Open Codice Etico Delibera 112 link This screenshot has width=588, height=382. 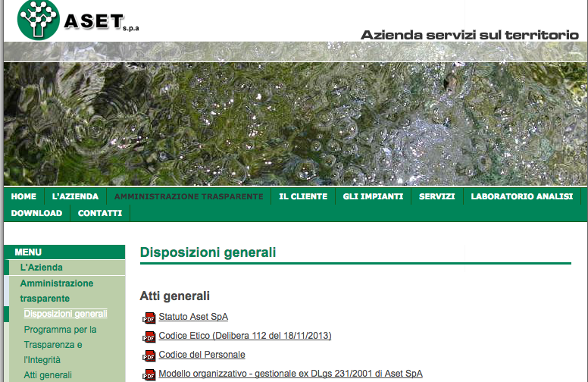[x=245, y=336]
